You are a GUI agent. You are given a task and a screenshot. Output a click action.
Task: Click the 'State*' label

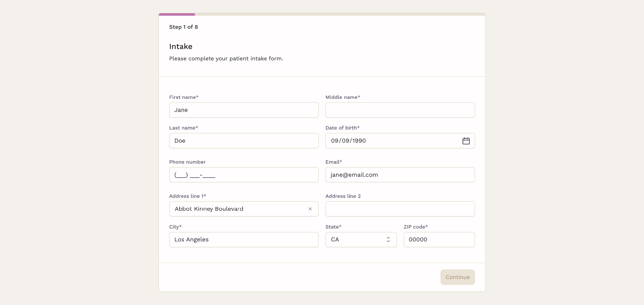[333, 227]
